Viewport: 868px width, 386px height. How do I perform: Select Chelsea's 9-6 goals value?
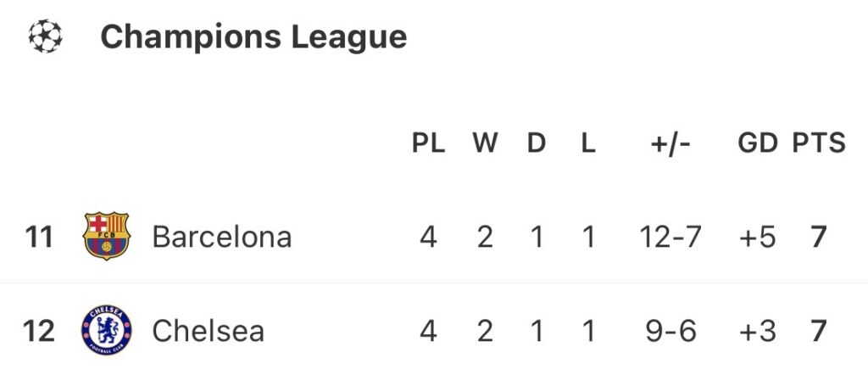(670, 331)
